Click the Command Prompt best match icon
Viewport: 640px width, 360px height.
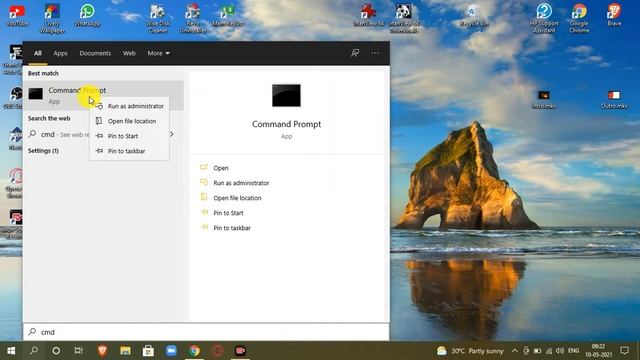[x=36, y=94]
